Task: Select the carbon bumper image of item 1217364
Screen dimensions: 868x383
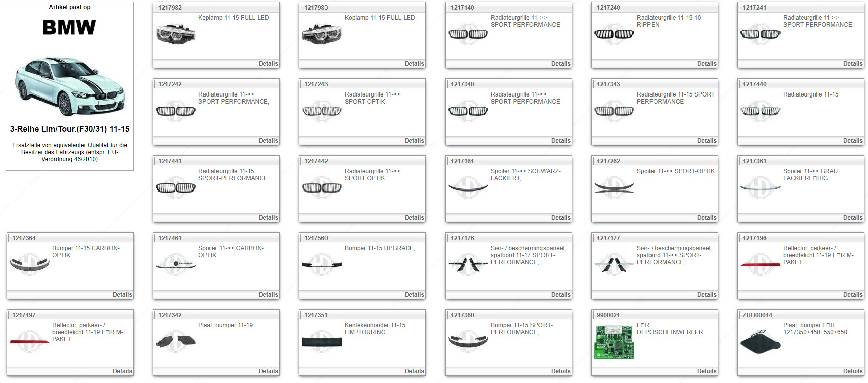Action: coord(30,264)
